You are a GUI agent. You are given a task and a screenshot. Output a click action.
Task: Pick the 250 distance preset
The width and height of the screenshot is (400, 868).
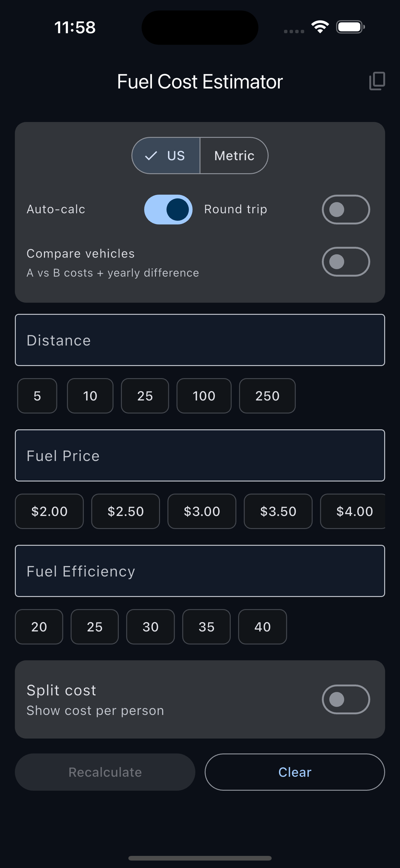coord(267,396)
